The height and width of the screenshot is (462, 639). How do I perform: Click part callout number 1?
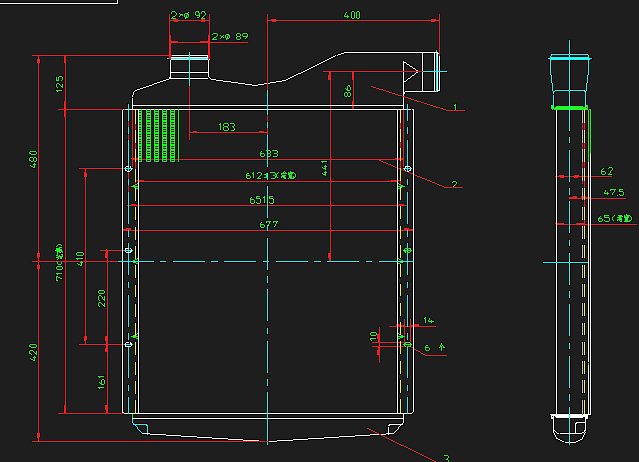(454, 105)
